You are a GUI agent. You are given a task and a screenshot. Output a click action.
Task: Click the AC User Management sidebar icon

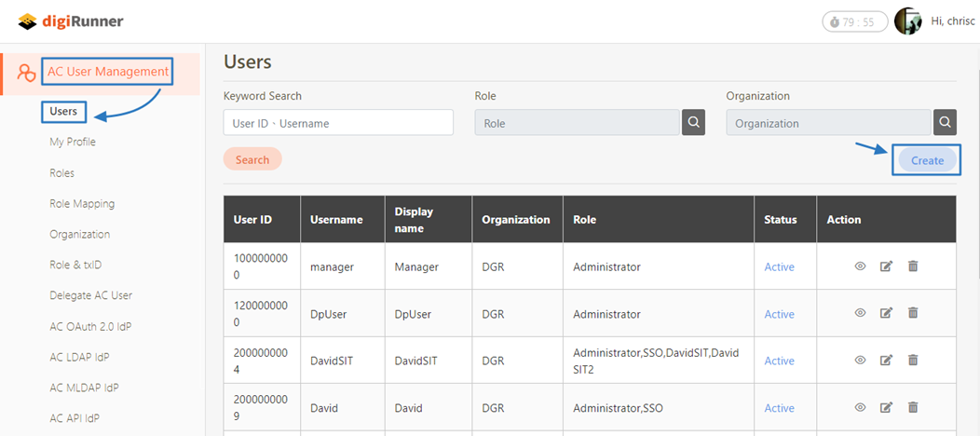coord(27,74)
